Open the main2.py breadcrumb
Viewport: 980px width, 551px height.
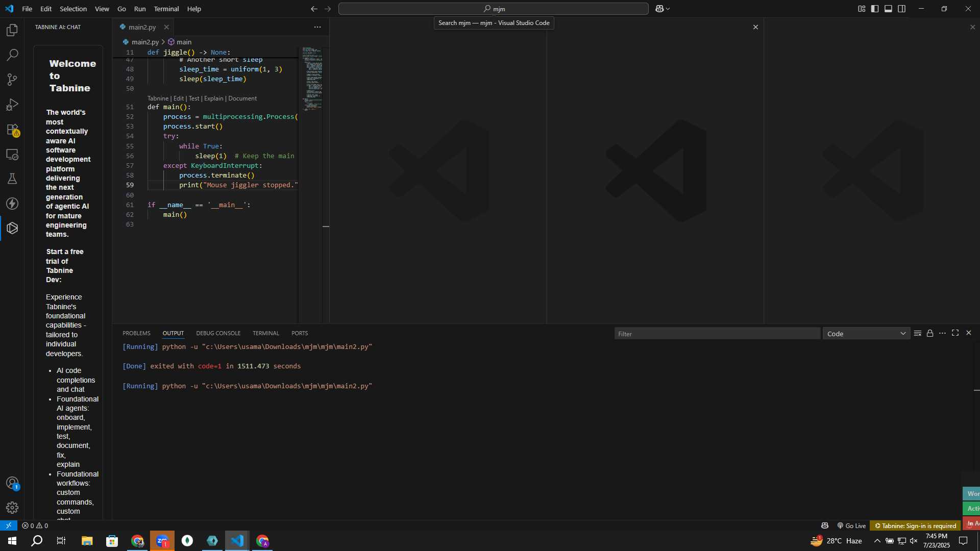(141, 42)
